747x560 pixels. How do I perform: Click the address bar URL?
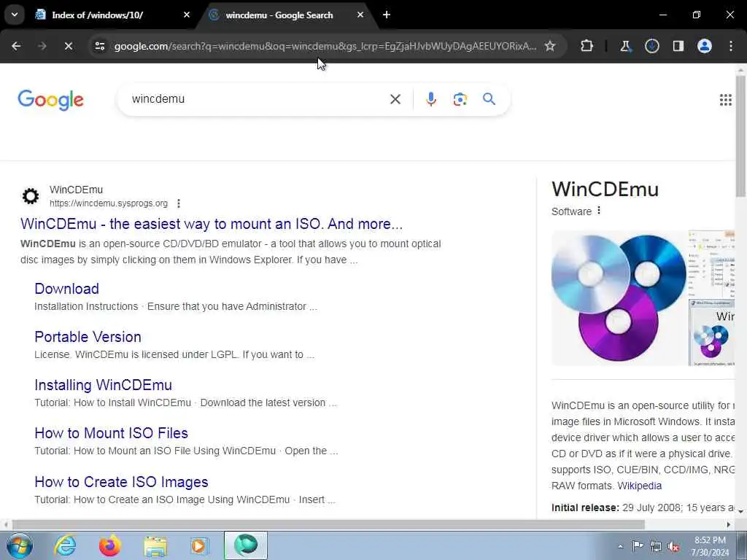click(x=325, y=46)
